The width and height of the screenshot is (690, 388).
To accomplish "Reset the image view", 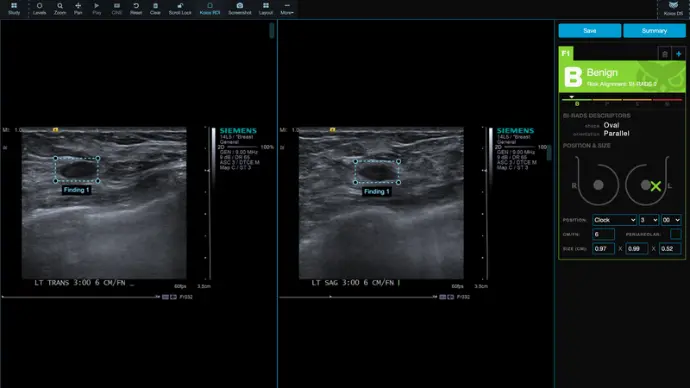I will [136, 8].
